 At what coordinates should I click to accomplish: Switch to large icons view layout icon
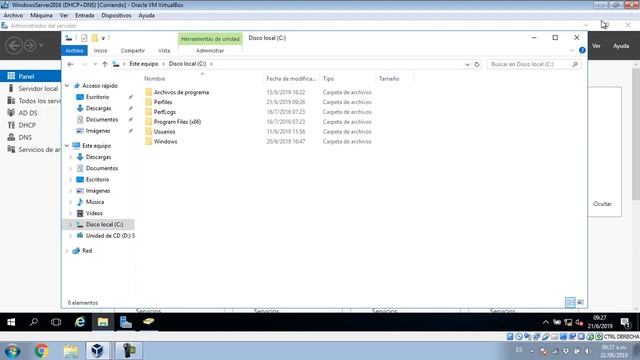click(580, 302)
